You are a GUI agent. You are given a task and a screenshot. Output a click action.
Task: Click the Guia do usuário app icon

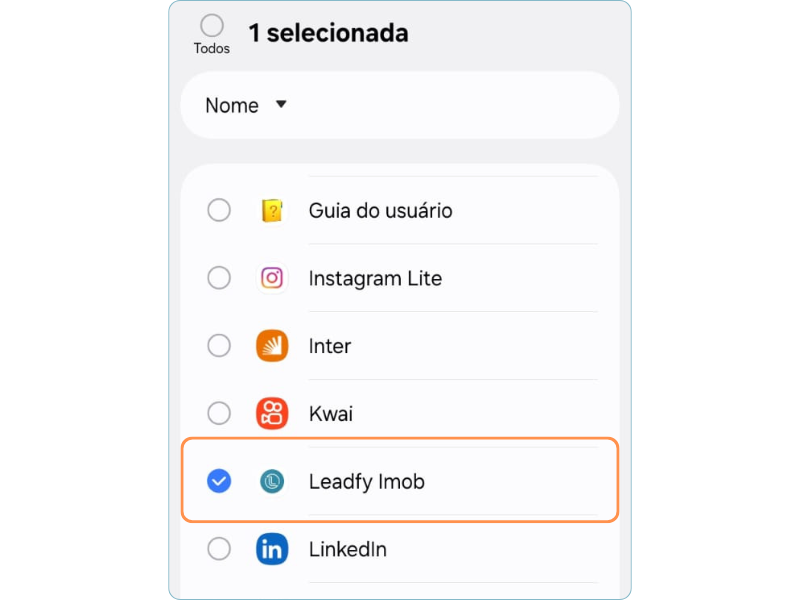coord(272,211)
